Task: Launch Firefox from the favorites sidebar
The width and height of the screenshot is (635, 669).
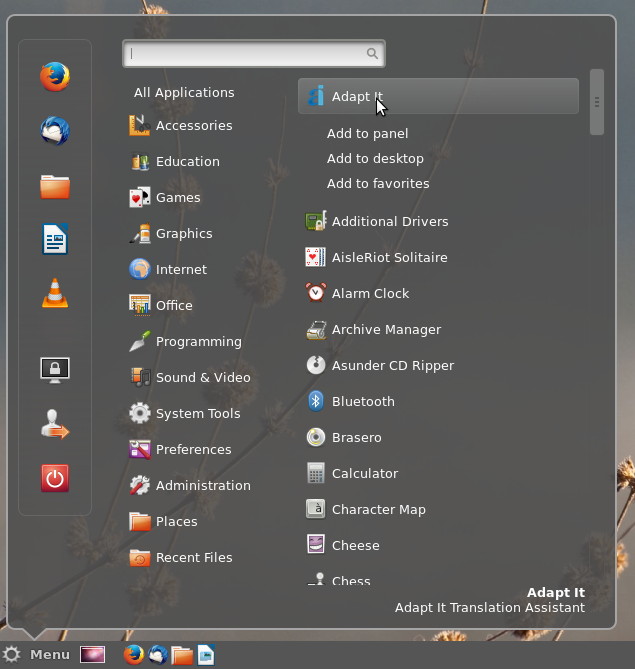Action: [55, 77]
